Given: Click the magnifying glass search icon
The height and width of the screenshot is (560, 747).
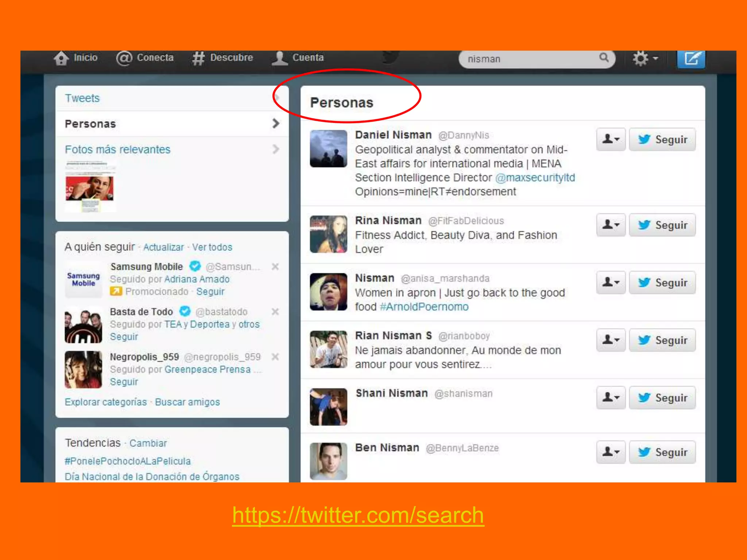Looking at the screenshot, I should click(604, 57).
